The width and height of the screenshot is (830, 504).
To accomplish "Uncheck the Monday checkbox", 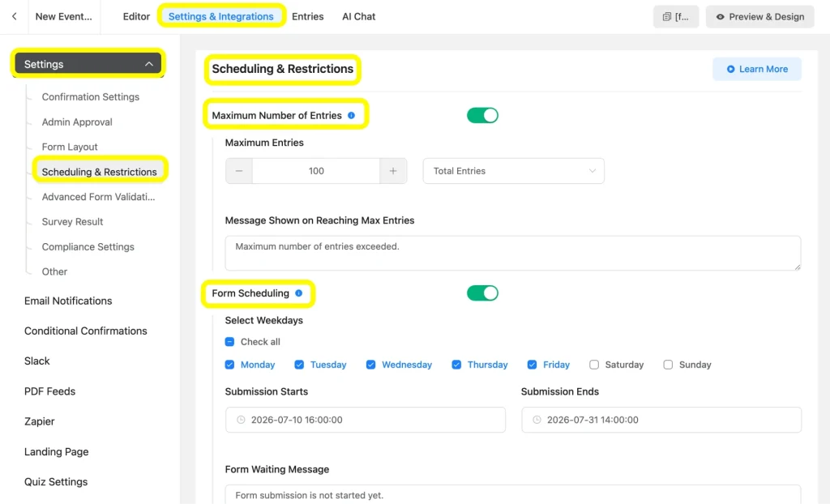I will (229, 365).
